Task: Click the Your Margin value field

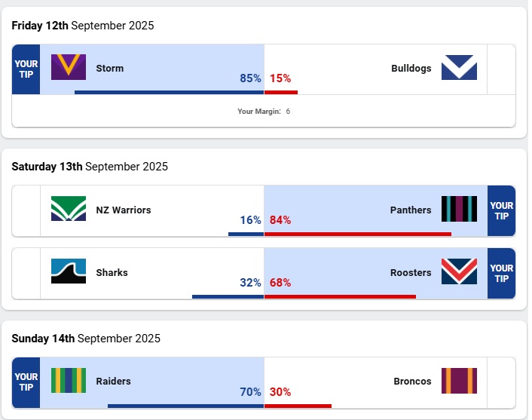Action: click(288, 112)
